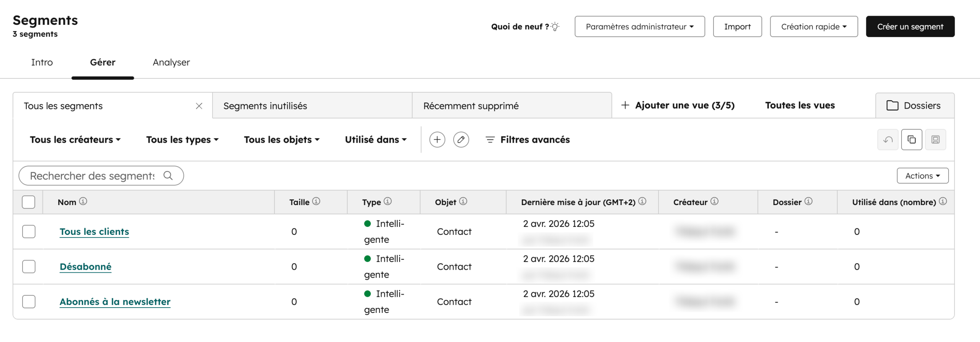The width and height of the screenshot is (980, 342).
Task: Switch to the Analyser tab
Action: pyautogui.click(x=171, y=62)
